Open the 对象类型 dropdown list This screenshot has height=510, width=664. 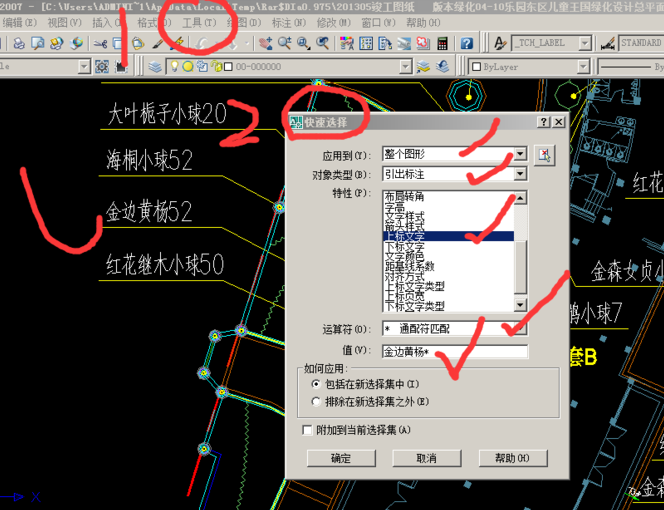click(520, 174)
